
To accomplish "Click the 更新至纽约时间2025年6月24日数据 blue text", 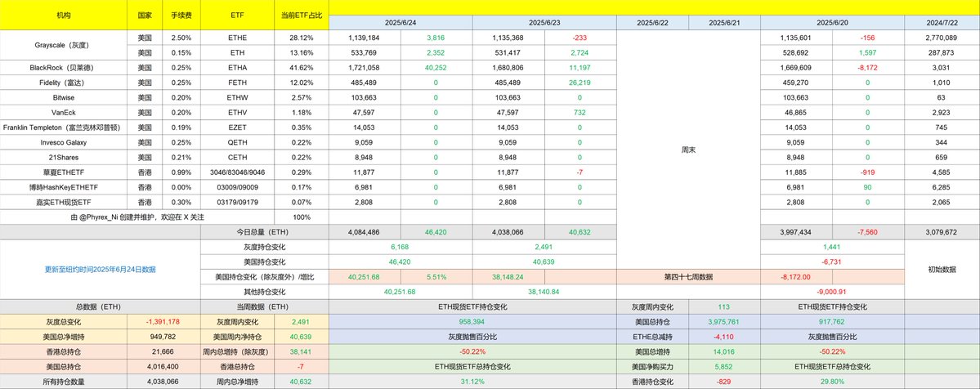I will tap(100, 269).
